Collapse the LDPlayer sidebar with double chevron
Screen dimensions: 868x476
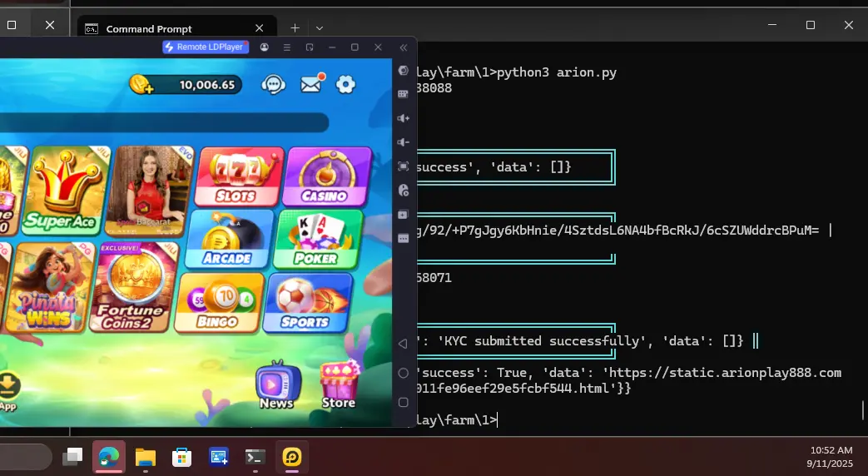[404, 47]
